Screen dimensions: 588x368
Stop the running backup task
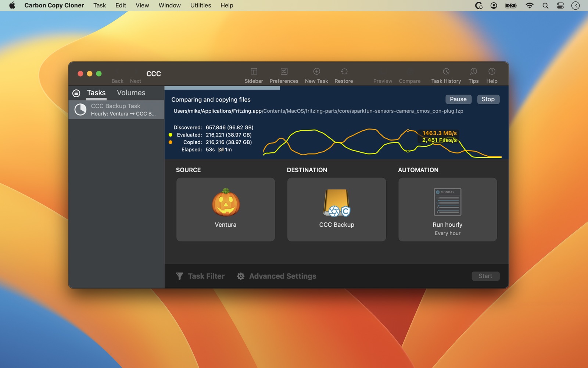tap(488, 99)
